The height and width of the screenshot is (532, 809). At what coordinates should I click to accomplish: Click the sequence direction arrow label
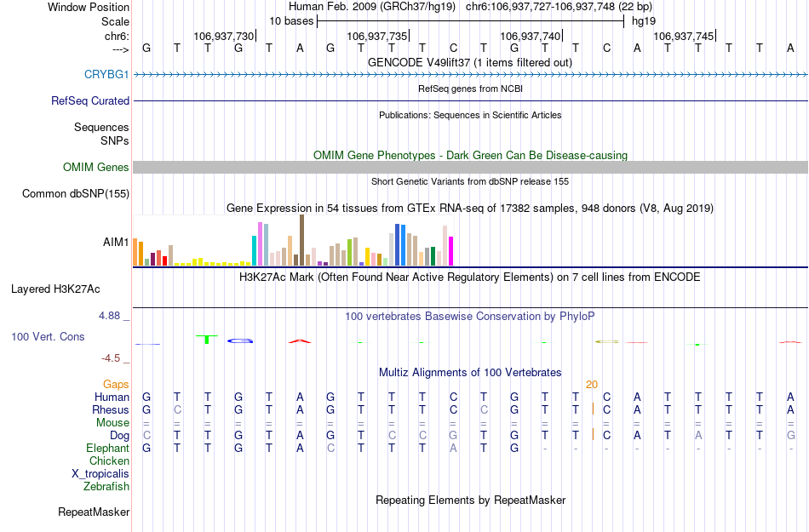point(120,49)
